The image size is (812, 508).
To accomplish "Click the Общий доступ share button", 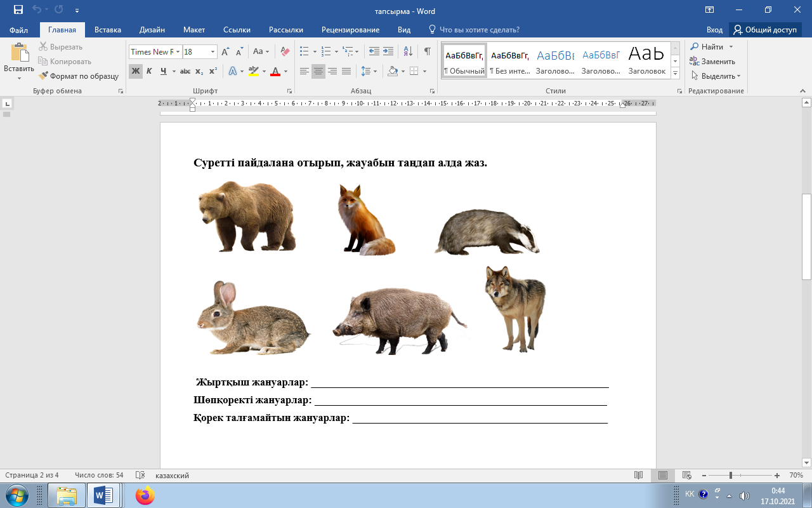I will (764, 30).
